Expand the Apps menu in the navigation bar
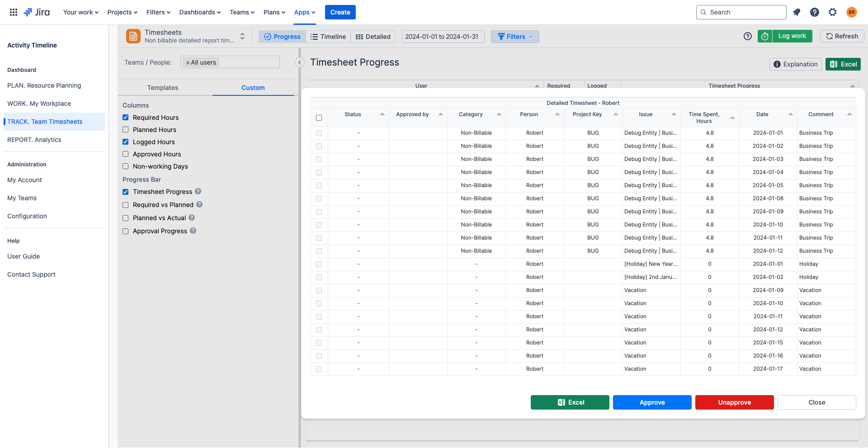The height and width of the screenshot is (448, 868). point(304,12)
